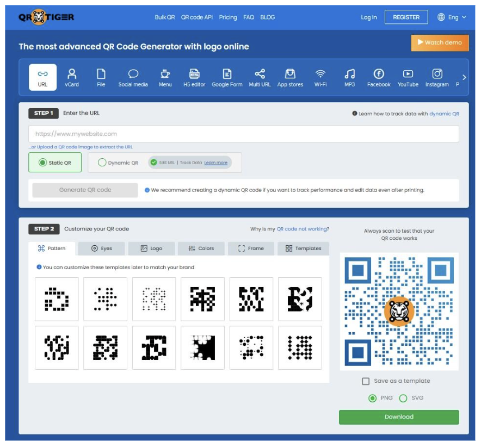The height and width of the screenshot is (448, 481).
Task: Click the QR Tiger logo
Action: [46, 17]
